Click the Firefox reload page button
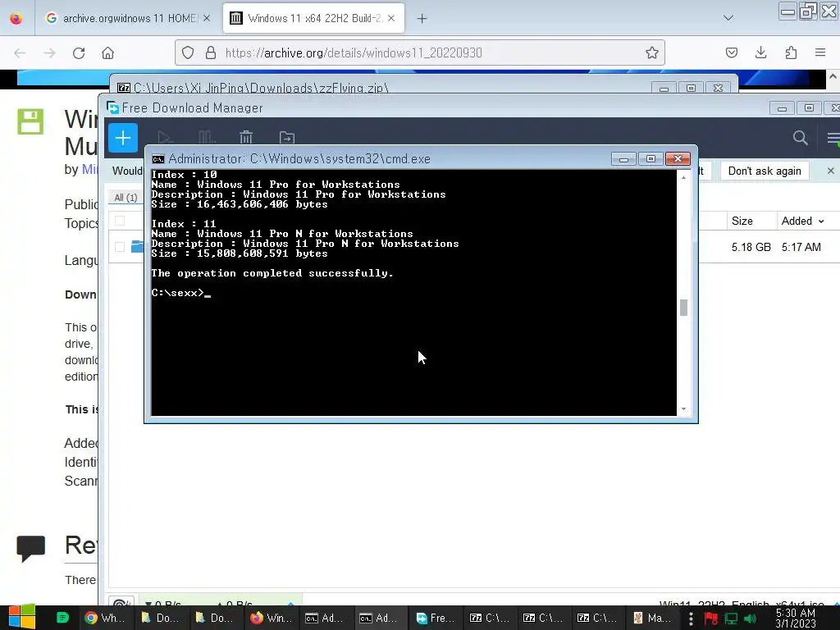This screenshot has height=630, width=840. [x=79, y=53]
